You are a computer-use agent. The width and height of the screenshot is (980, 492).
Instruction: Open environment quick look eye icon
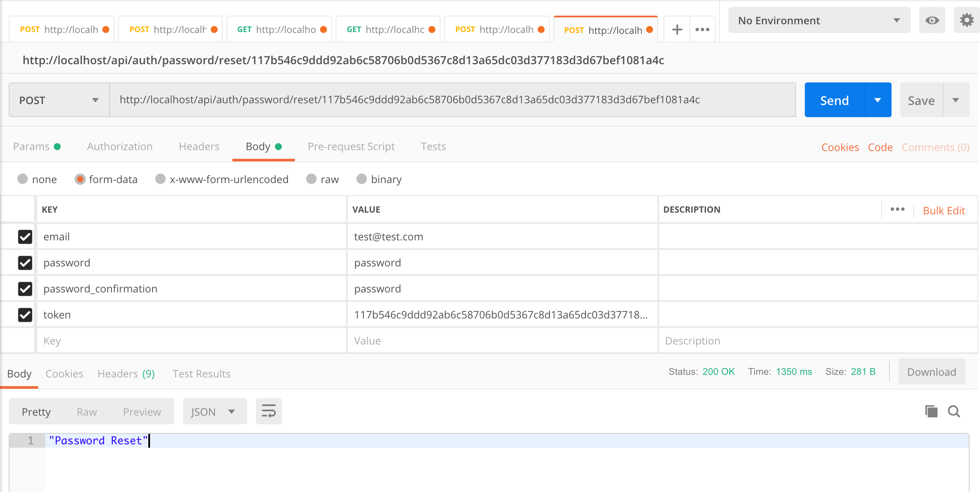coord(932,20)
